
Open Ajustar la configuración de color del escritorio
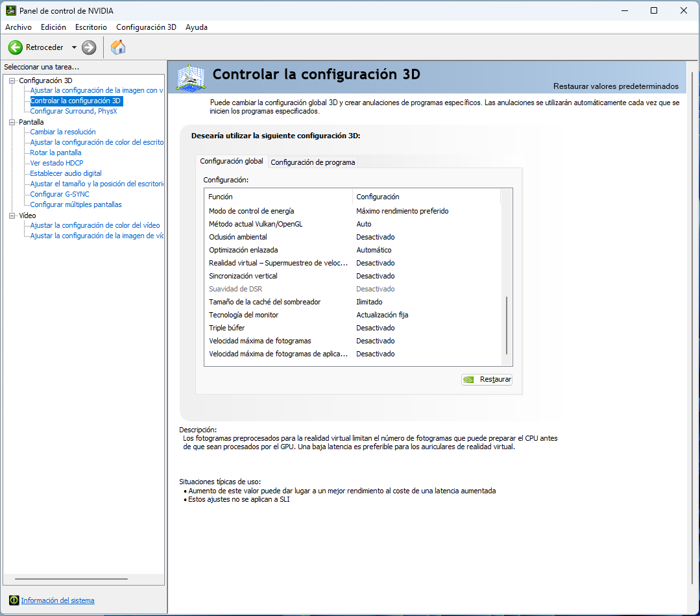pos(97,142)
